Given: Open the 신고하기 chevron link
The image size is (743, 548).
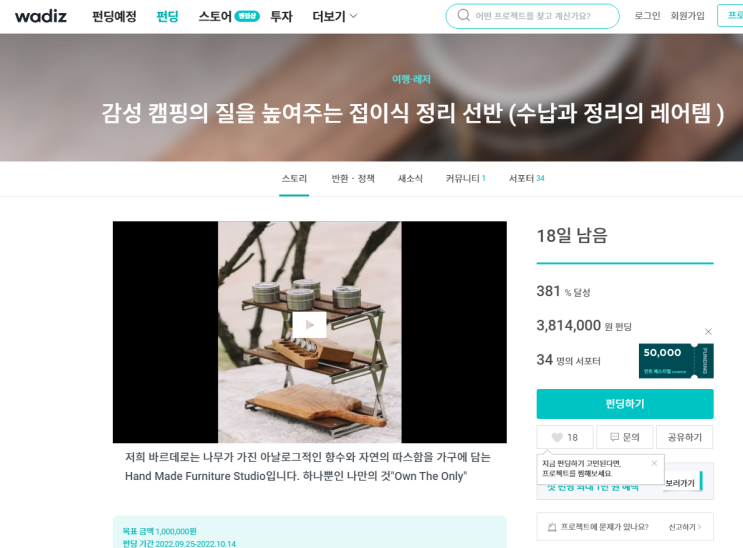Looking at the screenshot, I should pyautogui.click(x=685, y=527).
